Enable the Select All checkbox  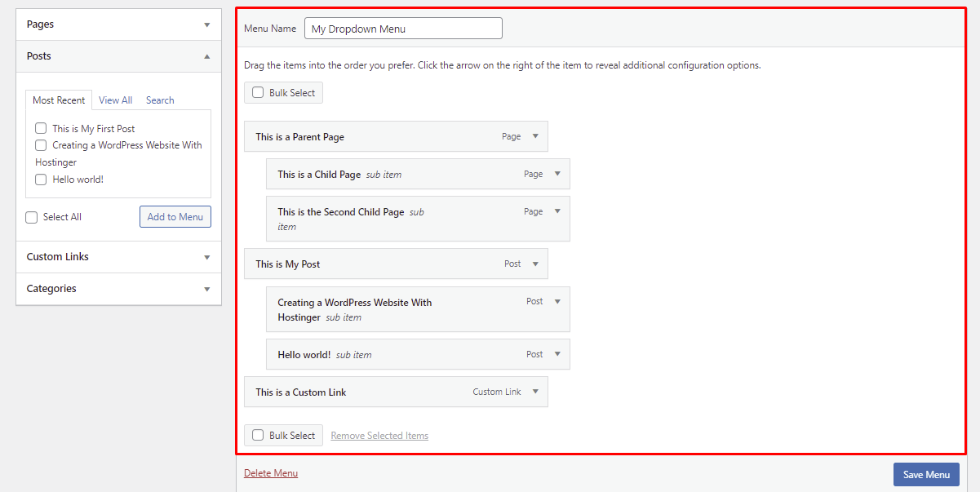tap(31, 216)
